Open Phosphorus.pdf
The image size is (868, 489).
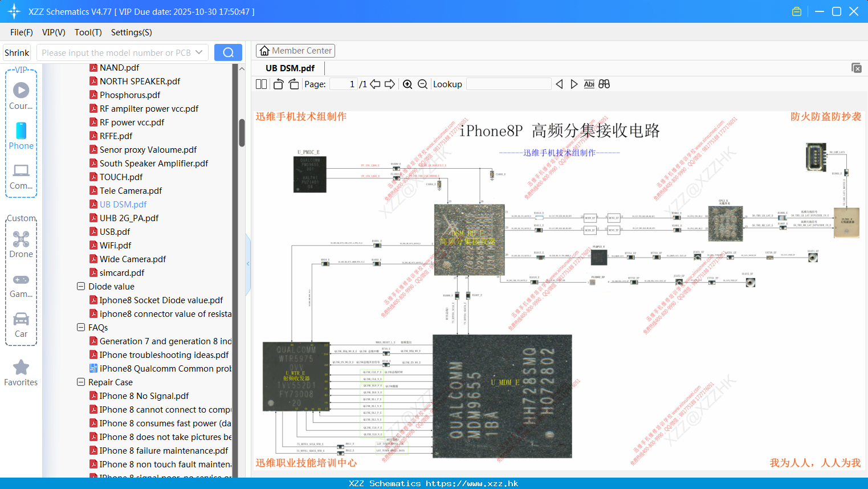click(x=130, y=95)
